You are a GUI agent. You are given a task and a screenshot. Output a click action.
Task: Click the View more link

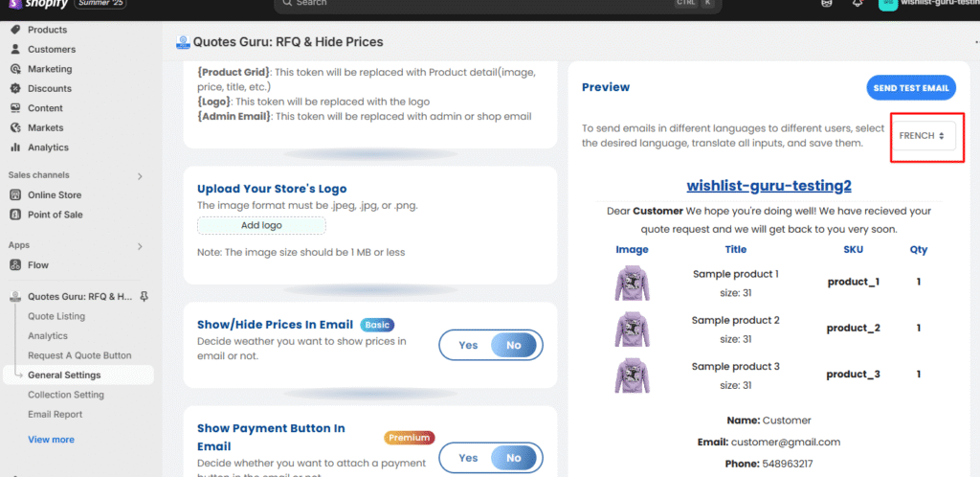coord(52,440)
